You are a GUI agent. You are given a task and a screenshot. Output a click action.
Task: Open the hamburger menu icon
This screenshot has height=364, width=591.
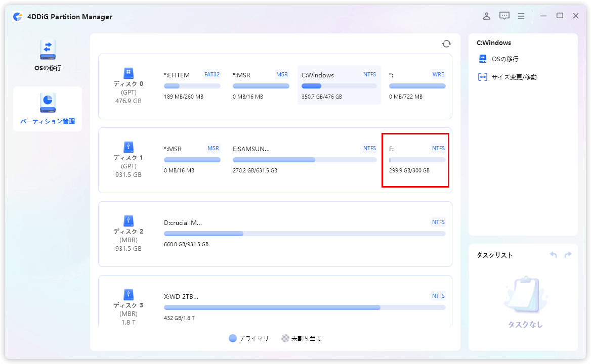(521, 16)
